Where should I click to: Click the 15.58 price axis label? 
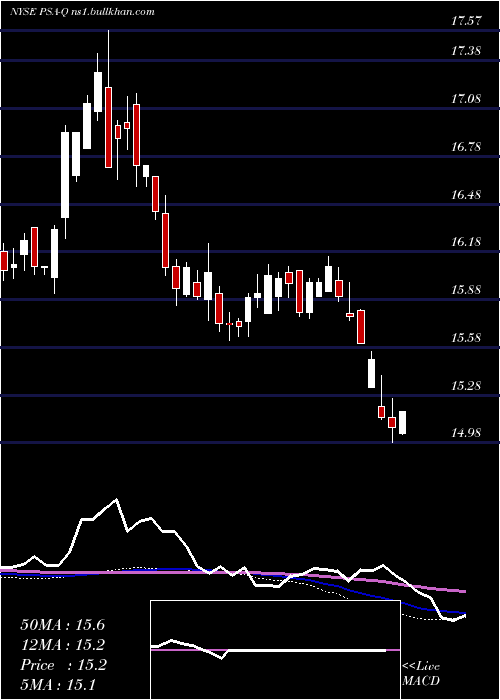click(466, 338)
